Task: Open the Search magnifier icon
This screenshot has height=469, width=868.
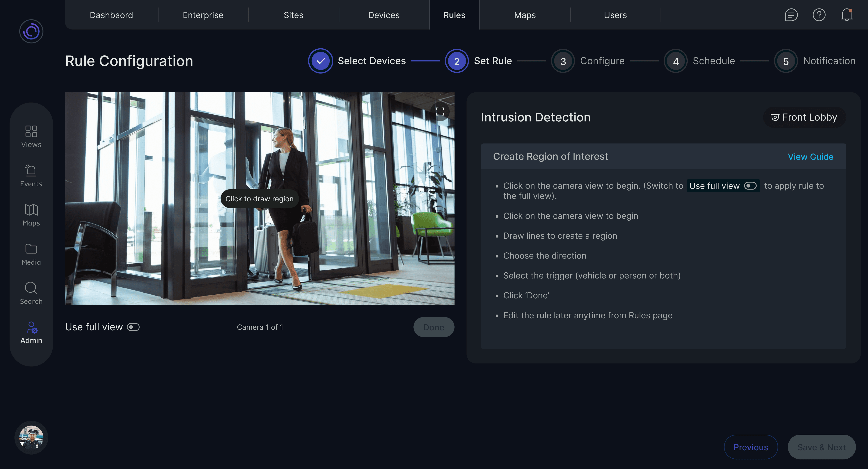Action: (31, 288)
